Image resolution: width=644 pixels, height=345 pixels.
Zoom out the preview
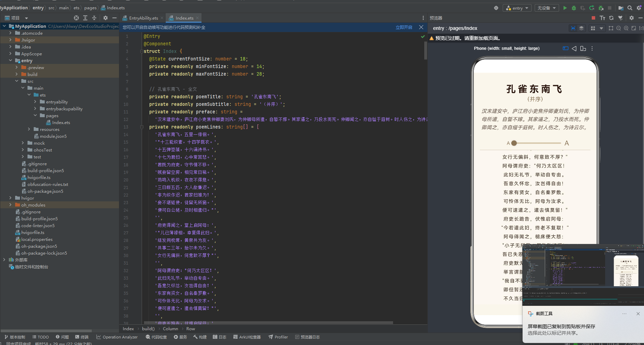[619, 28]
